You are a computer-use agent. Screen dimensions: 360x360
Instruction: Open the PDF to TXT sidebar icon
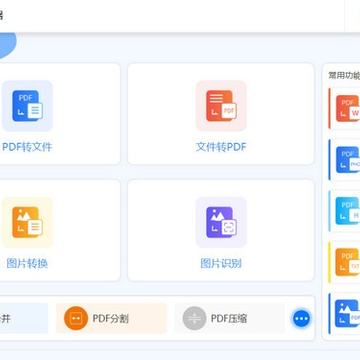pos(348,262)
